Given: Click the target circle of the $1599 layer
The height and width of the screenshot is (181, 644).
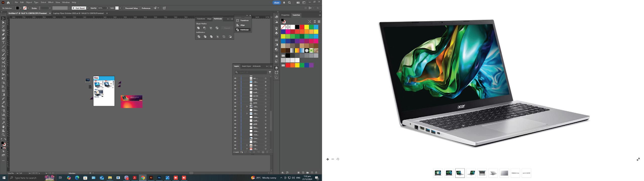Looking at the screenshot, I should [266, 96].
